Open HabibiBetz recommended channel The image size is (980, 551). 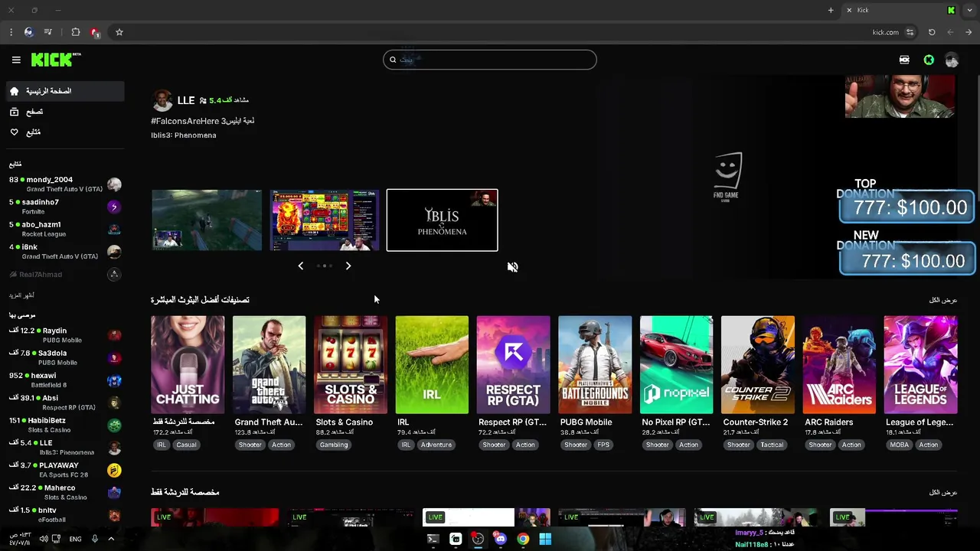click(65, 425)
